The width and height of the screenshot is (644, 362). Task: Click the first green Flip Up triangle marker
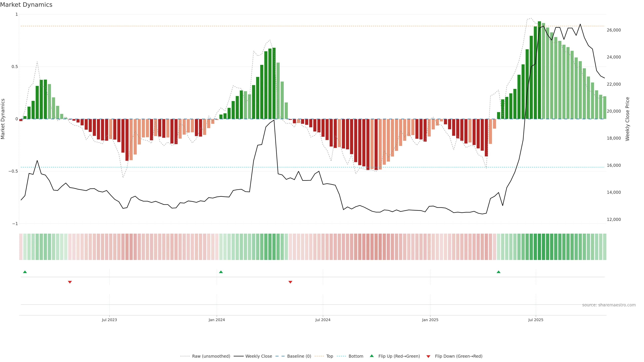[25, 272]
